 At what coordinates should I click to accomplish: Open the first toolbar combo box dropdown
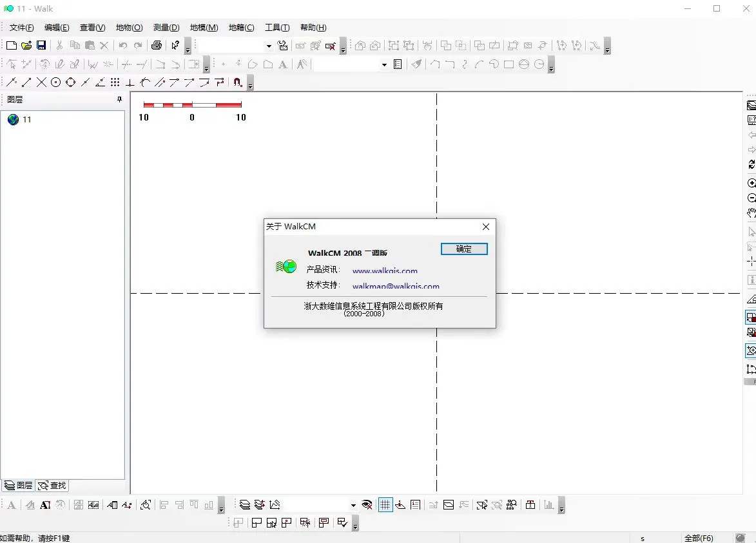(269, 46)
